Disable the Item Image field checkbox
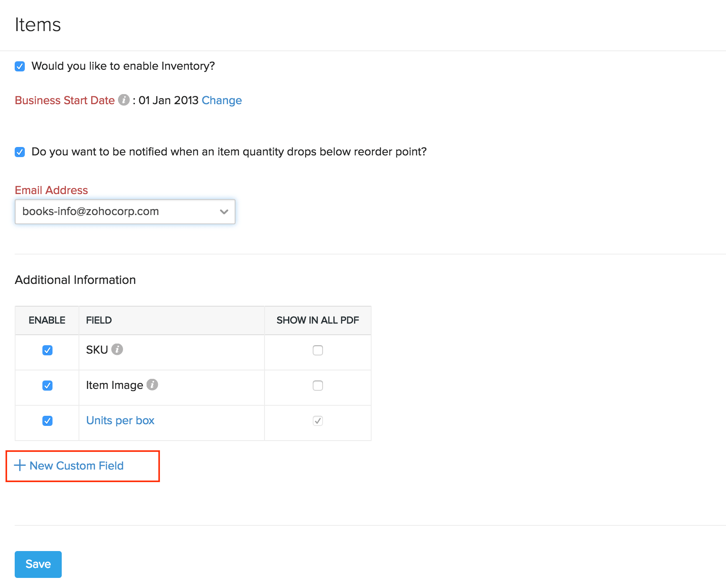Image resolution: width=726 pixels, height=588 pixels. coord(47,386)
